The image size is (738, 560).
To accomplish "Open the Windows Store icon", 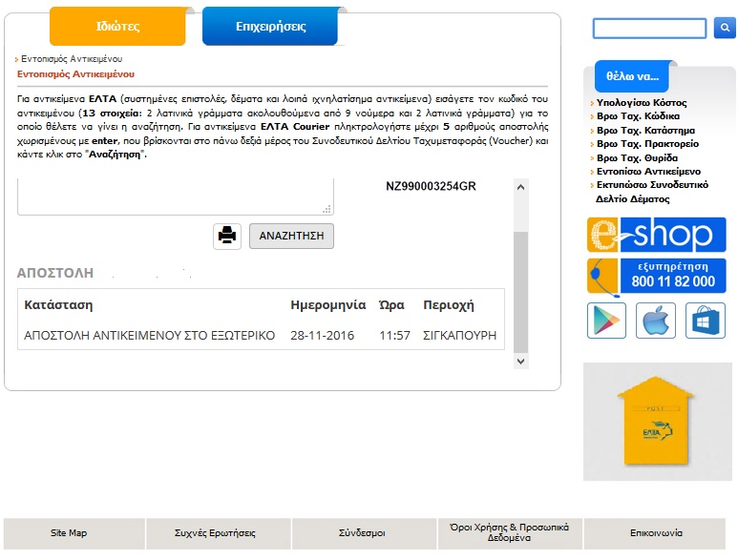I will pyautogui.click(x=706, y=321).
